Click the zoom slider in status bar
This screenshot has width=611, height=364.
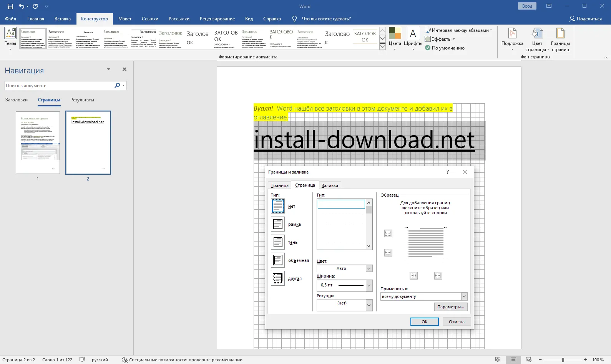click(563, 360)
